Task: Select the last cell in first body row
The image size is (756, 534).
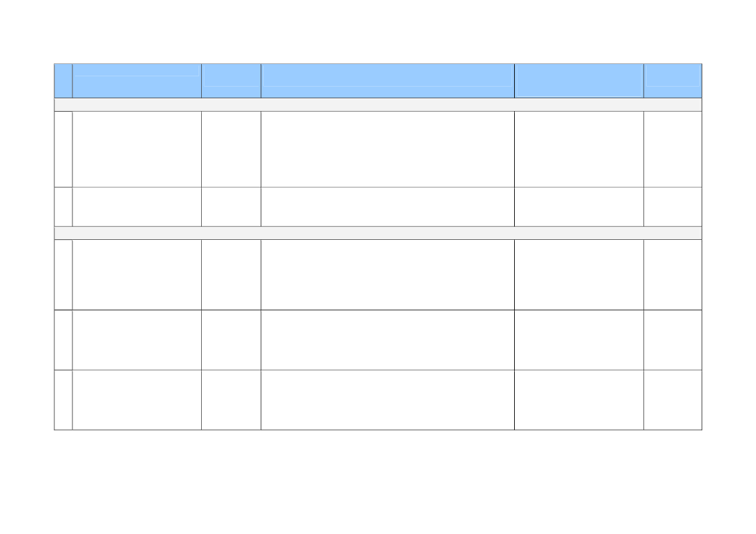Action: [673, 149]
